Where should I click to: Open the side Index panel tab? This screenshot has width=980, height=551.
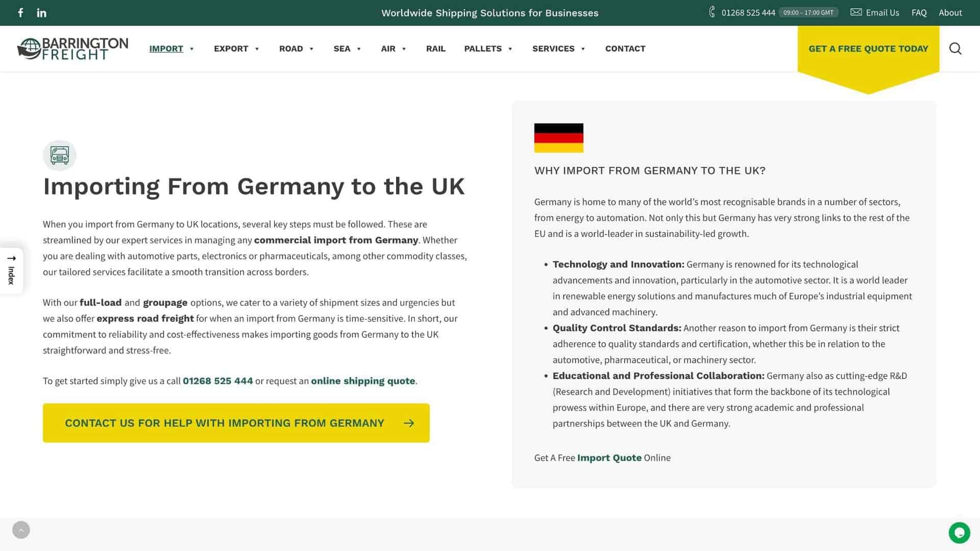(x=11, y=271)
